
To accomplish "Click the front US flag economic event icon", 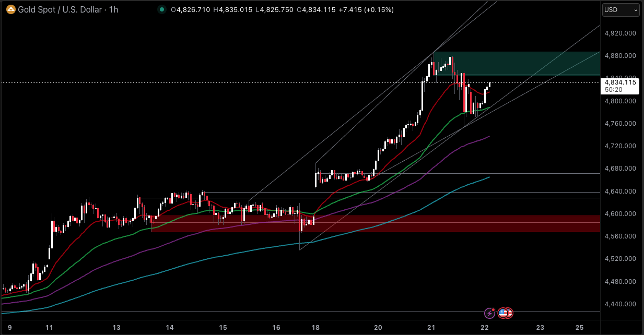I will [503, 313].
